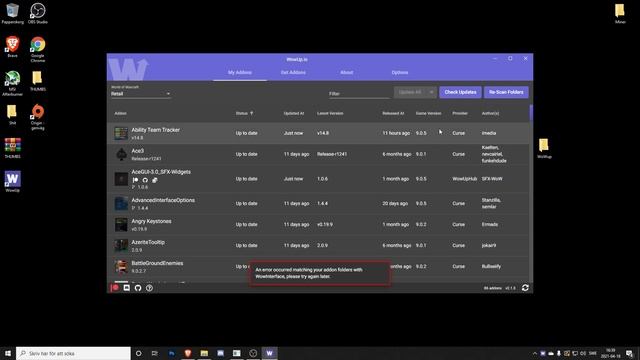Show hidden tray icons chevron
The image size is (640, 360).
click(535, 353)
